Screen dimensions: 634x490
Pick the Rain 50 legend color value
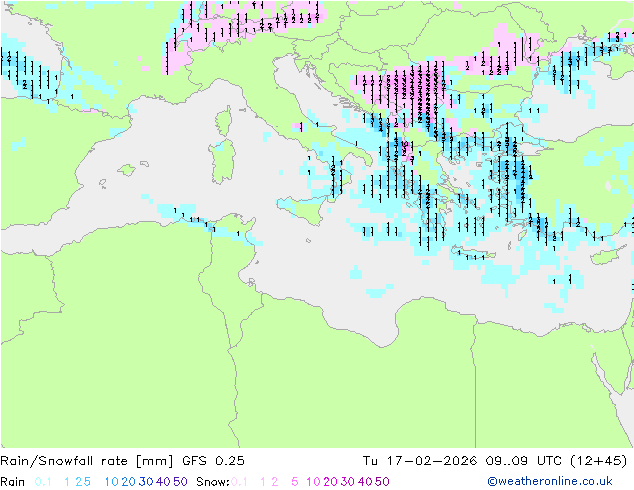(180, 482)
